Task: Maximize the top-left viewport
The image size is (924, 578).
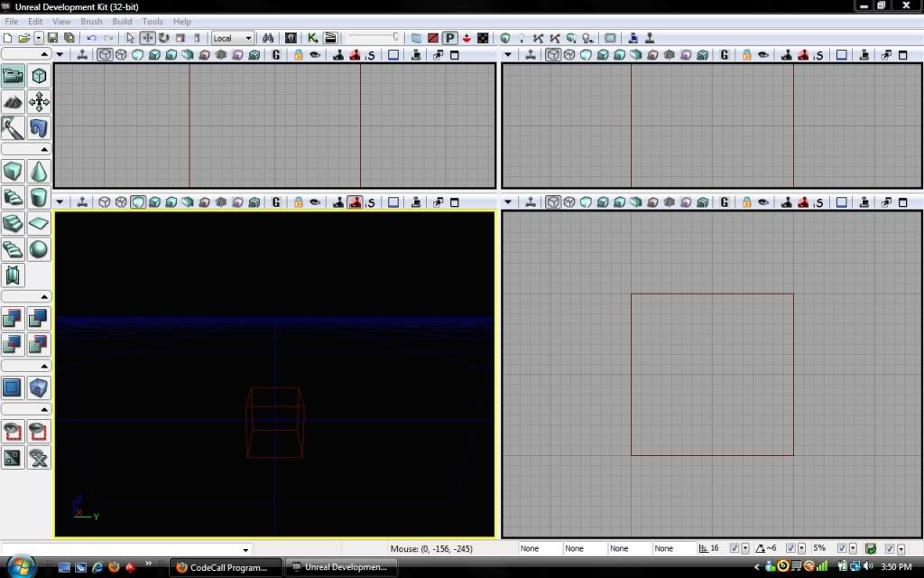Action: point(455,55)
